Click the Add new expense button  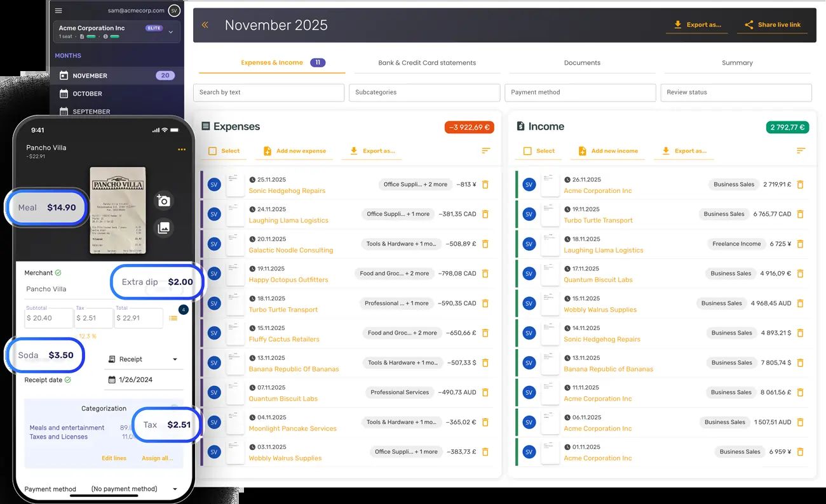pyautogui.click(x=294, y=150)
